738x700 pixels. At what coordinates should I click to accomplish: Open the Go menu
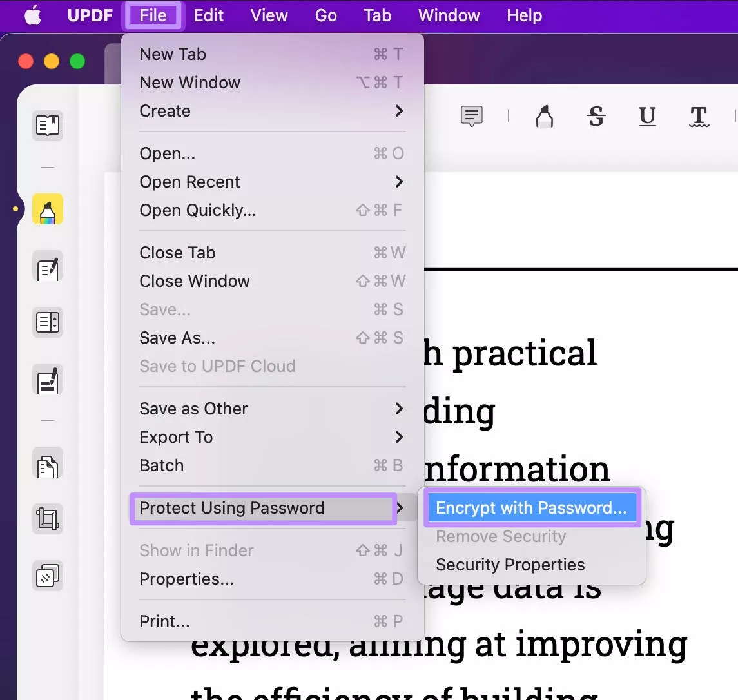click(325, 15)
